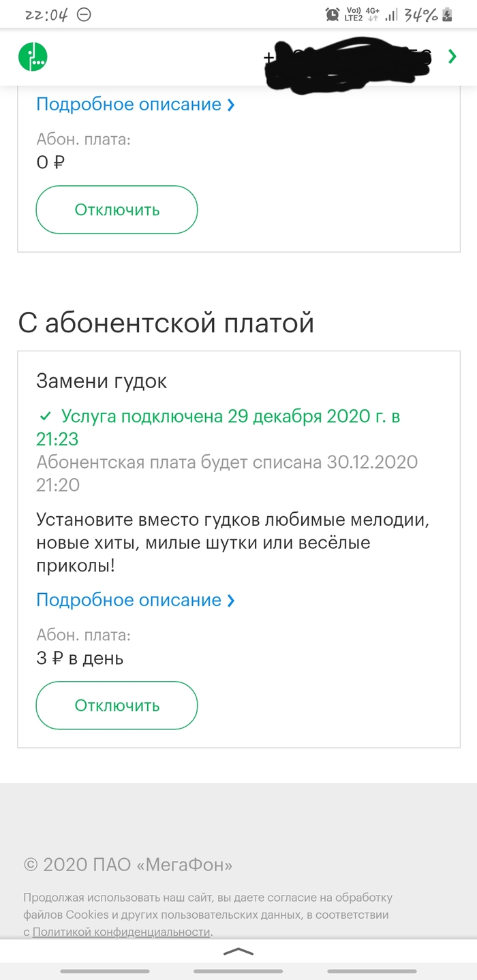Expand the bottom panel with the up chevron
477x980 pixels.
238,951
